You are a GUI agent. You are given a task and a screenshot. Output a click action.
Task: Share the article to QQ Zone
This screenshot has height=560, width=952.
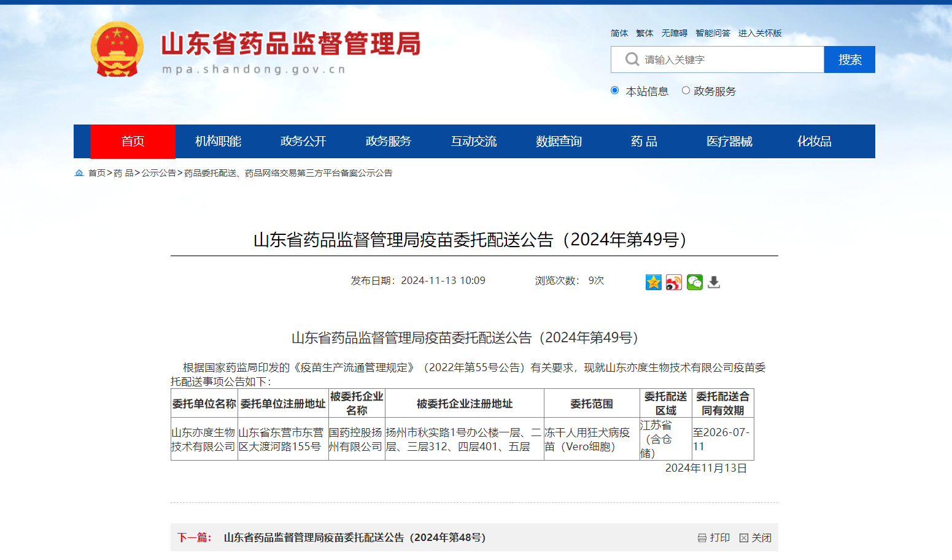653,282
